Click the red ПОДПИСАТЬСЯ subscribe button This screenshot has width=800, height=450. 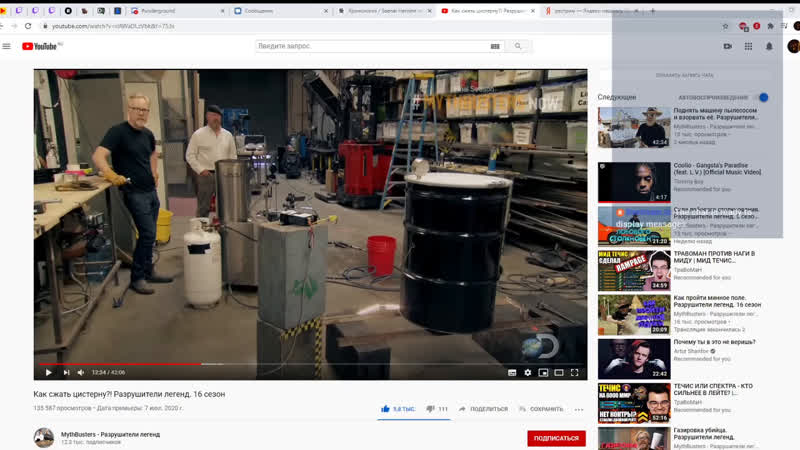(x=556, y=438)
